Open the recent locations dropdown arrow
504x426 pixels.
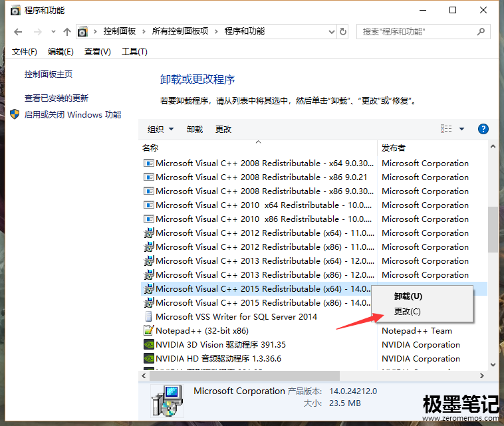(x=53, y=31)
